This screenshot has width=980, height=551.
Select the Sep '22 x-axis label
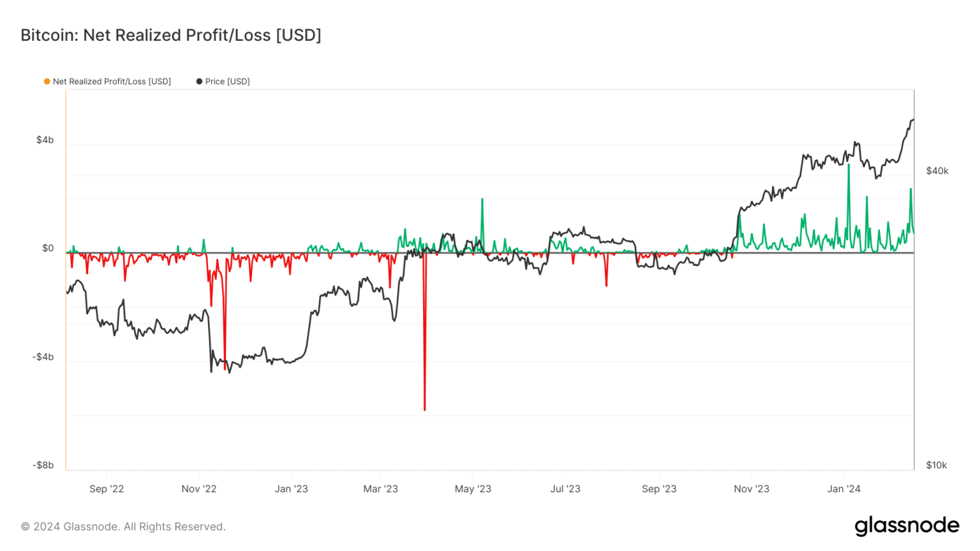[x=107, y=489]
